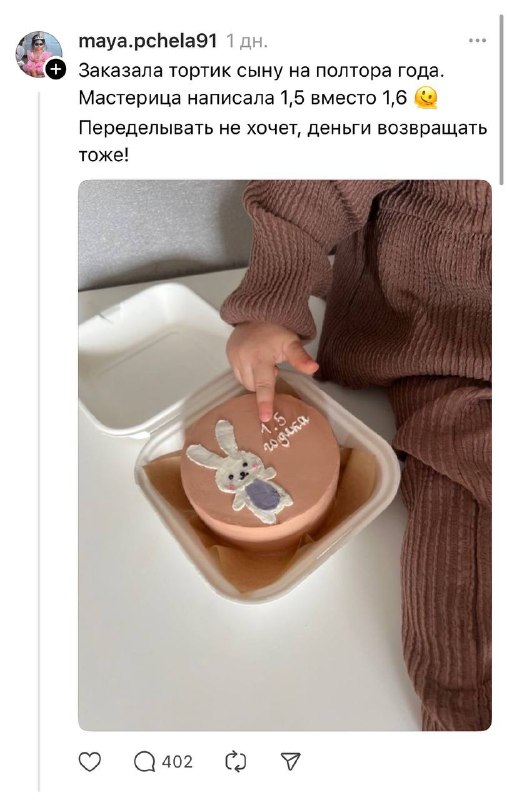Viewport: 507px width, 800px height.
Task: Click the 402 comments count
Action: 178,762
